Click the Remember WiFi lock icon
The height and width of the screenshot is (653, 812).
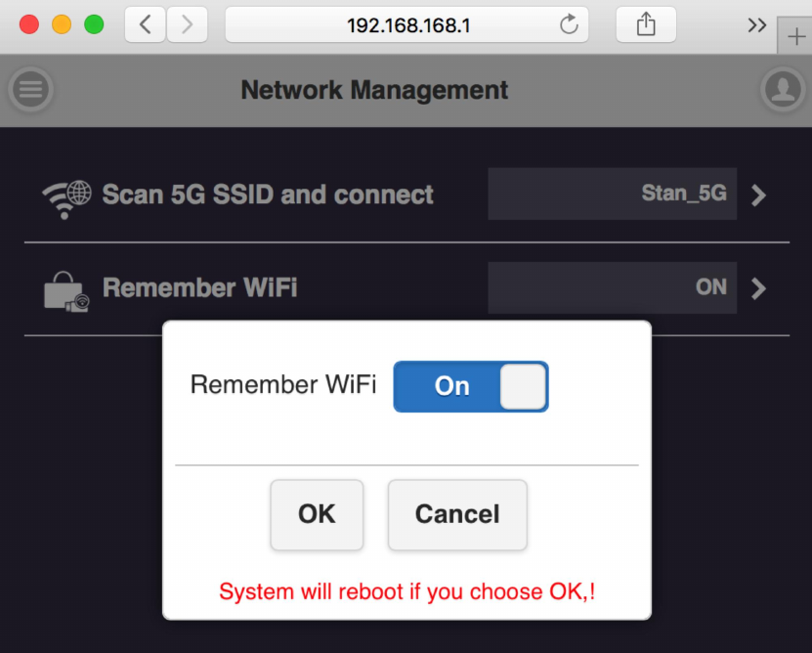pos(66,291)
